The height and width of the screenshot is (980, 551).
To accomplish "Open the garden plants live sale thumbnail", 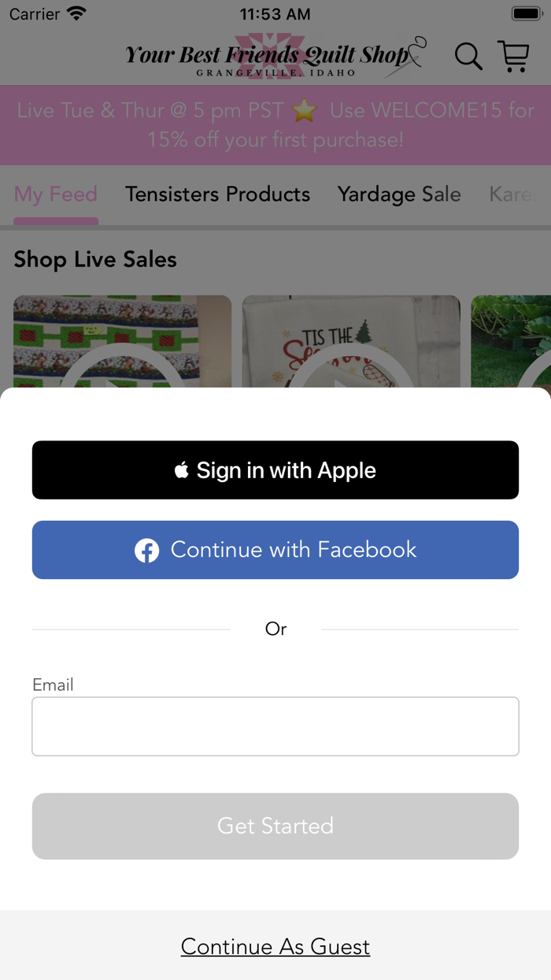I will [511, 342].
